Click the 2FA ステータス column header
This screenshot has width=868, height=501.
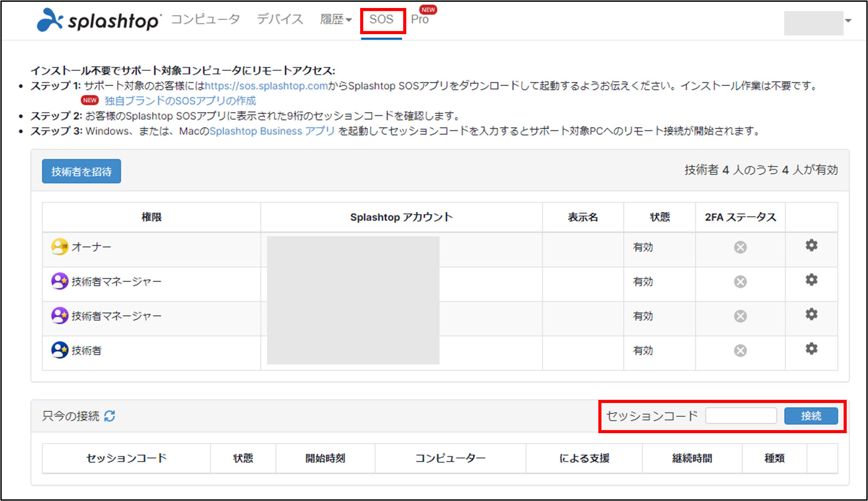point(740,217)
